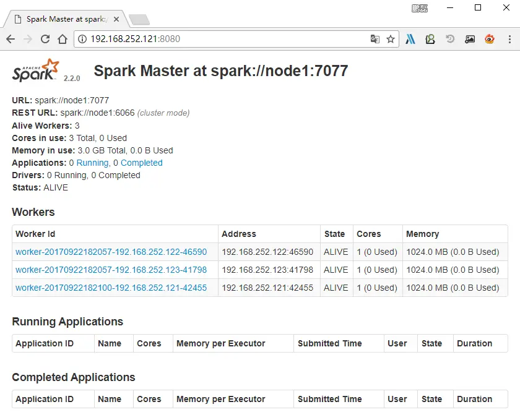Maximize the browser window
The image size is (520, 420).
[x=478, y=7]
